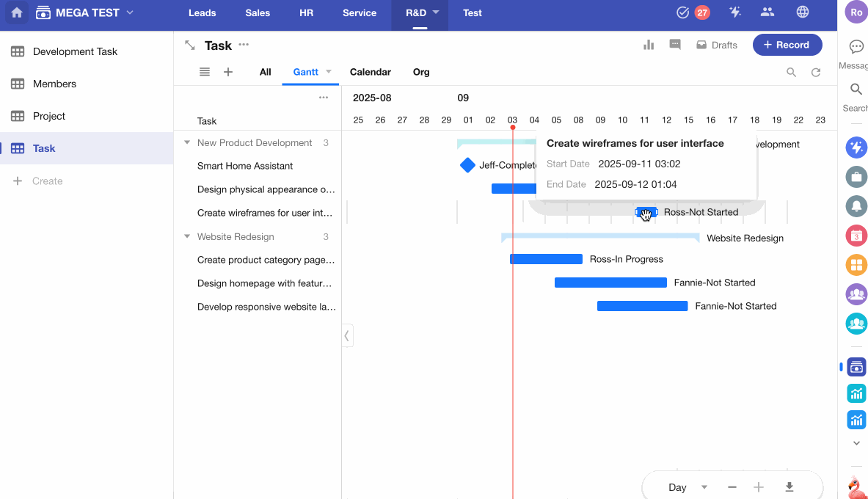Switch to the Calendar view tab
This screenshot has height=499, width=868.
pos(370,72)
